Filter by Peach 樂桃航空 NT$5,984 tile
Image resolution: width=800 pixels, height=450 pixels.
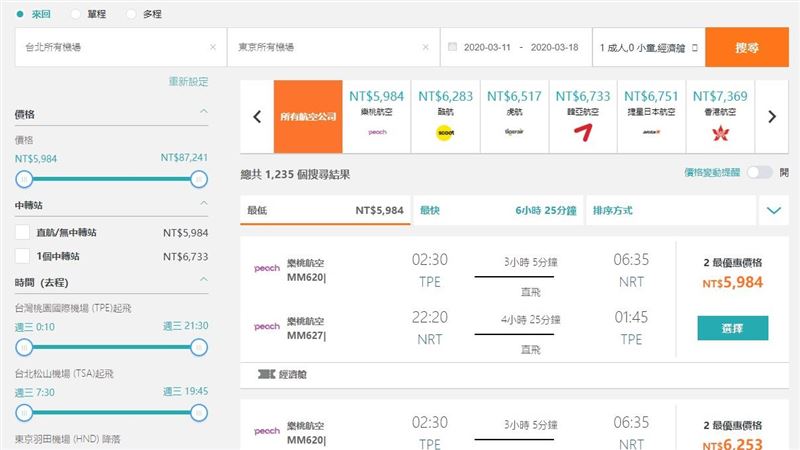point(377,117)
